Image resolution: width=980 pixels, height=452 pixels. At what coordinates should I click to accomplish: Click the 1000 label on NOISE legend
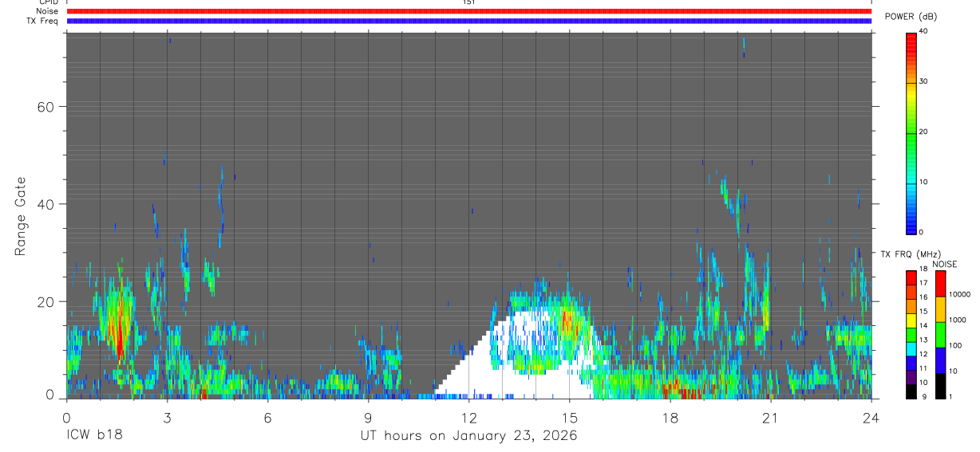click(957, 320)
